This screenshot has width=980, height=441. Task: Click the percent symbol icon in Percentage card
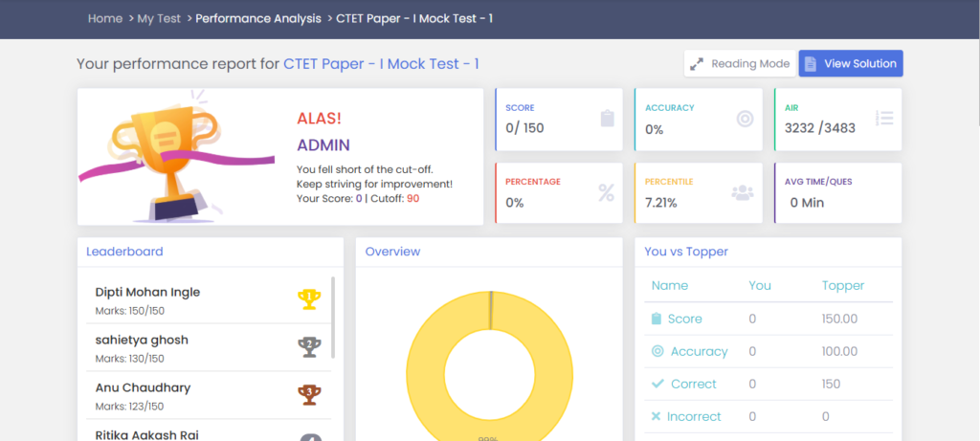coord(606,192)
